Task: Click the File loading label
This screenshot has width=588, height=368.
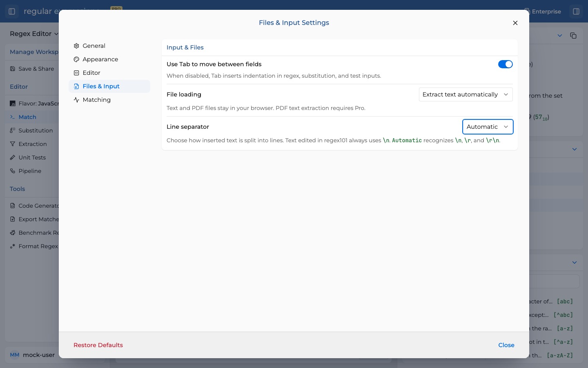Action: tap(184, 94)
